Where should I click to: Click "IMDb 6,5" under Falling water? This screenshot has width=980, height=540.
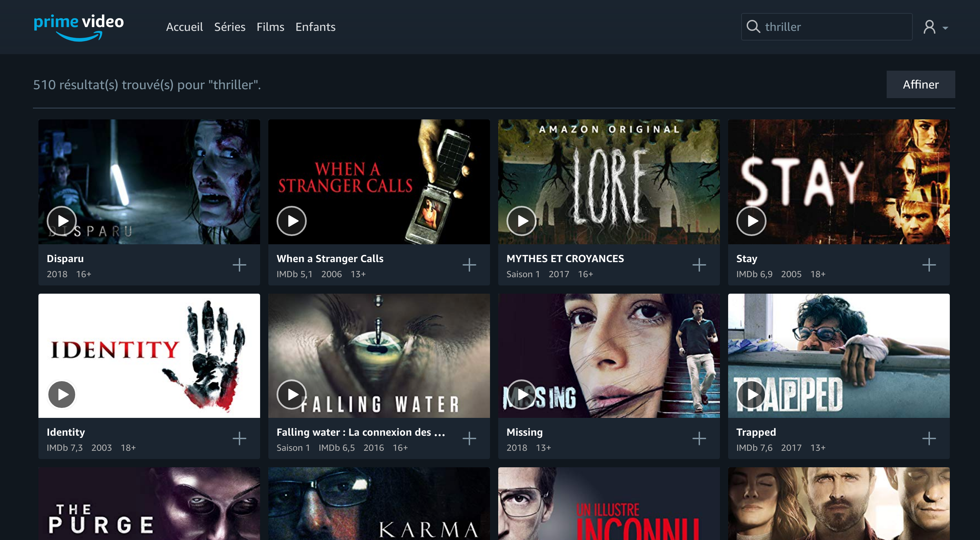click(x=337, y=448)
